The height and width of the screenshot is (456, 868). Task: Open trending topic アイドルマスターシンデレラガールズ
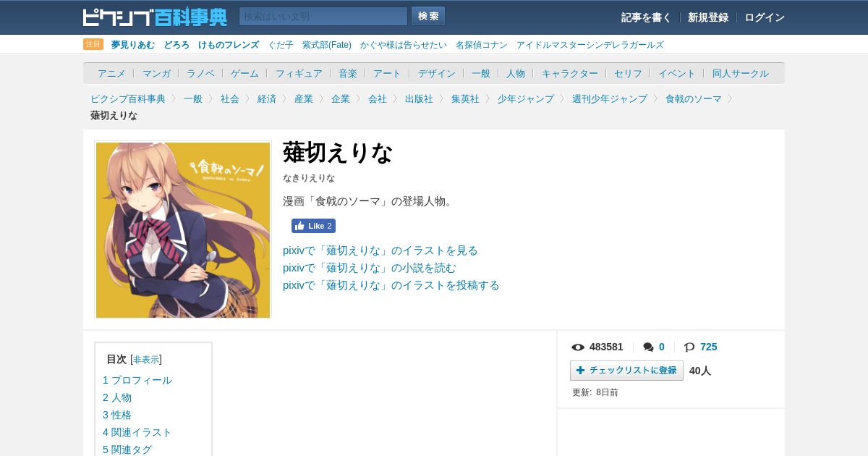(x=590, y=45)
